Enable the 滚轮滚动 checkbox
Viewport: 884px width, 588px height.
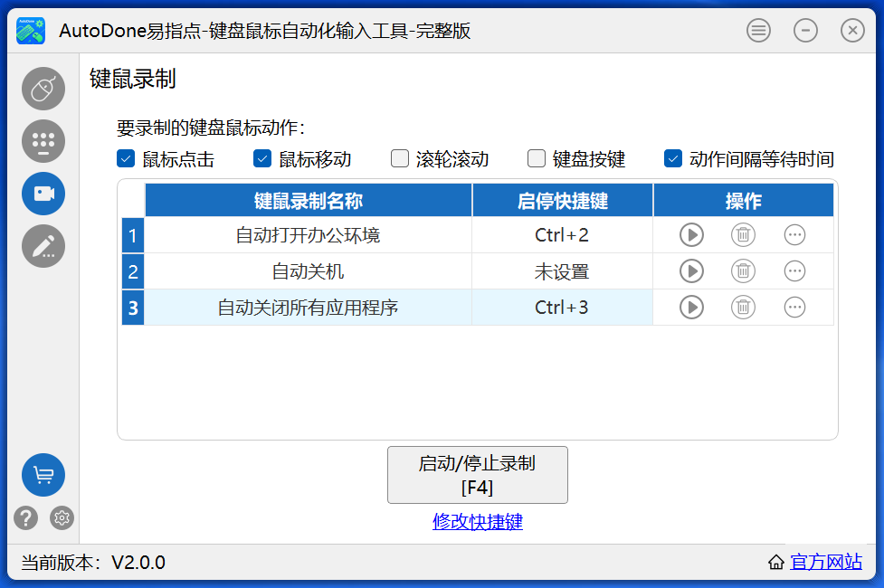pyautogui.click(x=400, y=158)
